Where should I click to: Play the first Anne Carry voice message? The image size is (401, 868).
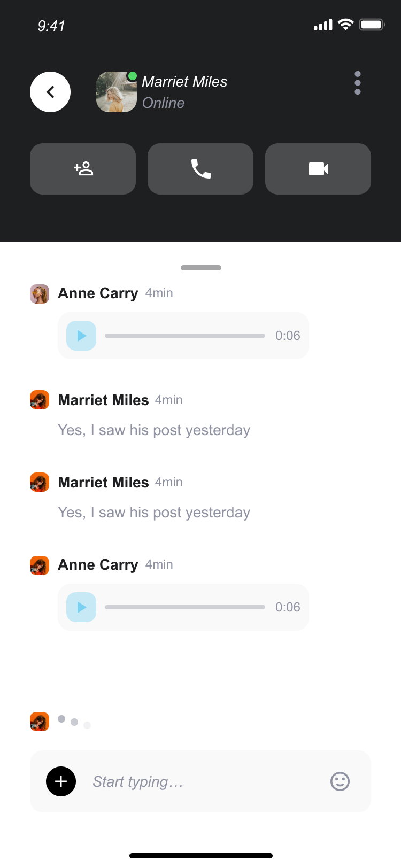pyautogui.click(x=81, y=336)
